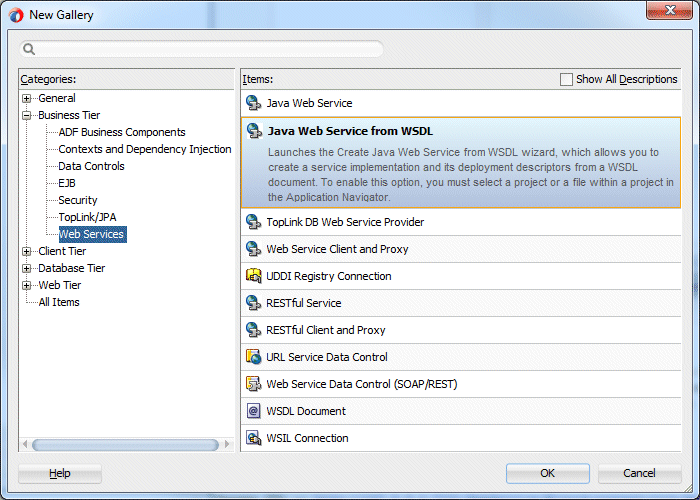
Task: Select the Database Tier category
Action: [x=71, y=268]
